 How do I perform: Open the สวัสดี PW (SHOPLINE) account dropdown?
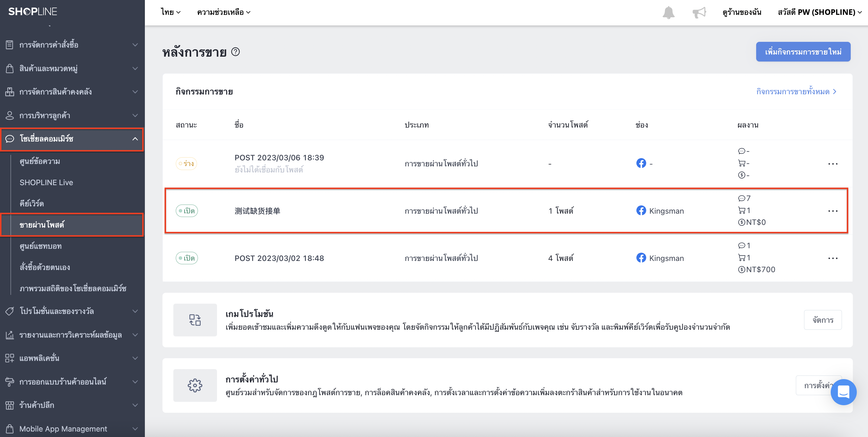point(820,12)
